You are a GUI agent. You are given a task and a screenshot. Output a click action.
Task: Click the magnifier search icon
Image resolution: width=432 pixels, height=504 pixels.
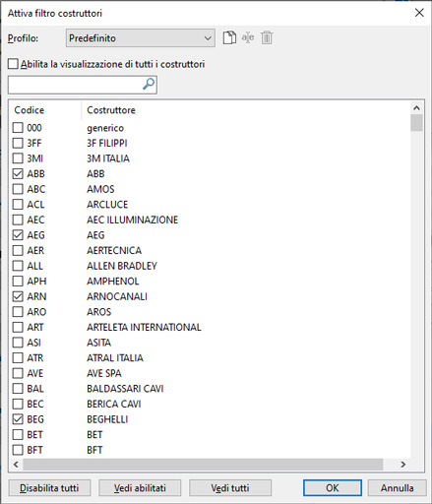pos(149,85)
